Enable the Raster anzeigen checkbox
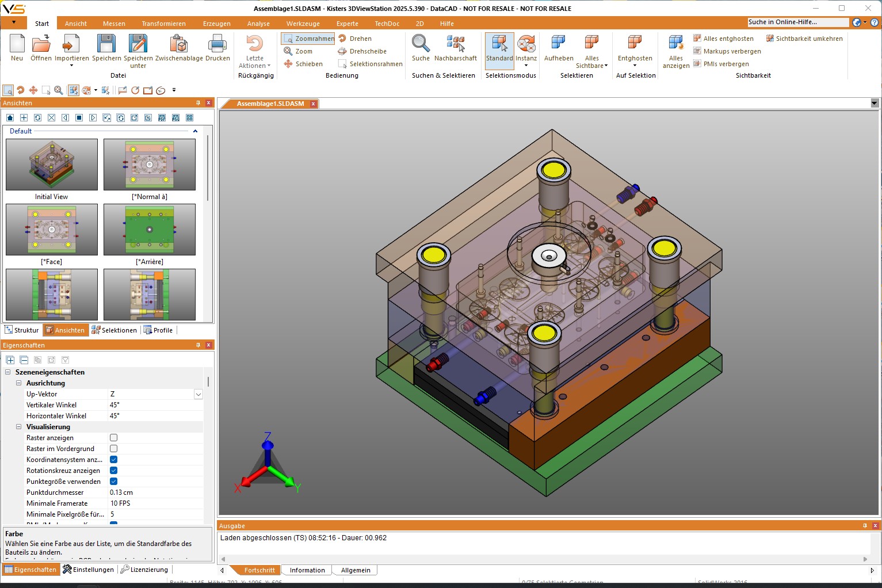 coord(113,438)
